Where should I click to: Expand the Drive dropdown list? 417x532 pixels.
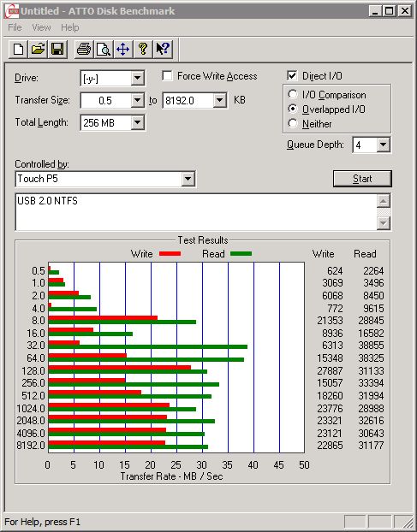[137, 79]
